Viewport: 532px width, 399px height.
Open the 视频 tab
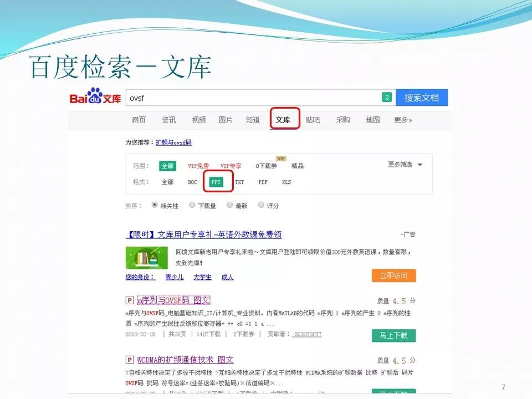(199, 120)
